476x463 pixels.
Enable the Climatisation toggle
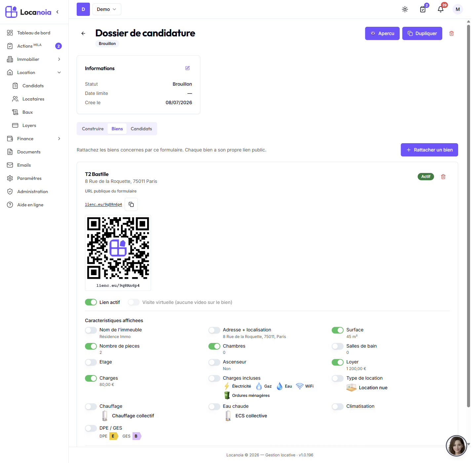(338, 406)
